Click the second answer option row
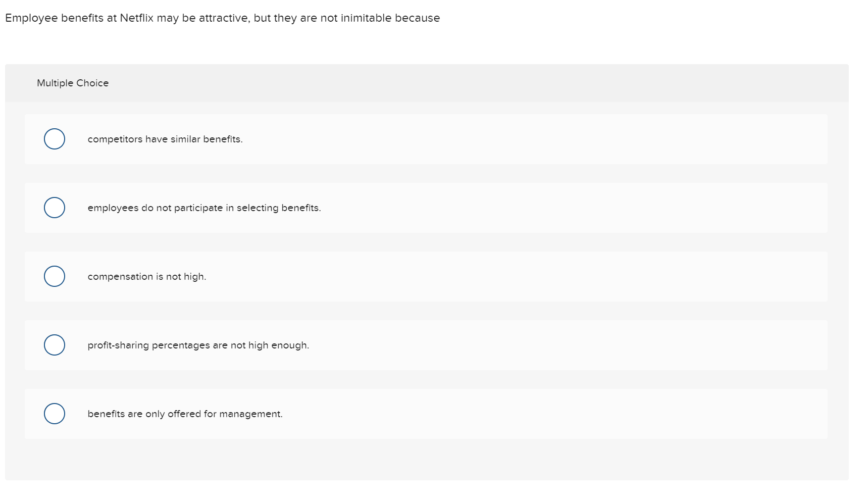Image resolution: width=868 pixels, height=501 pixels. [x=426, y=208]
